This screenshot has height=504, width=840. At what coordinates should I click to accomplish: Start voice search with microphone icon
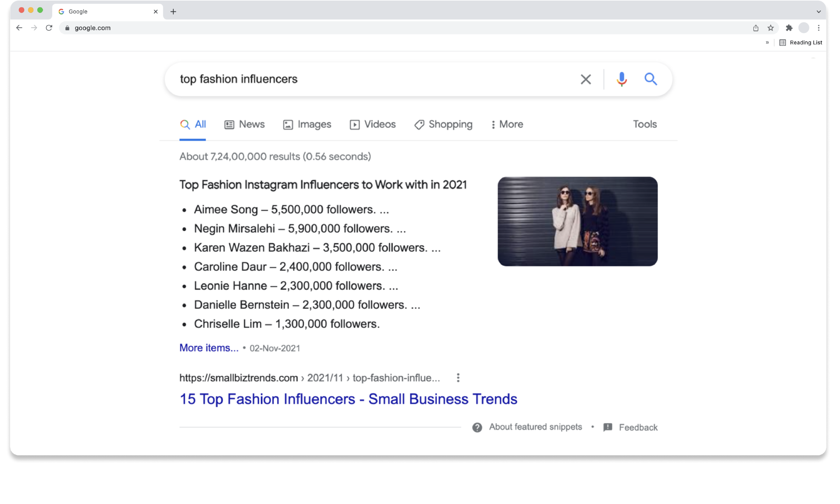click(621, 79)
